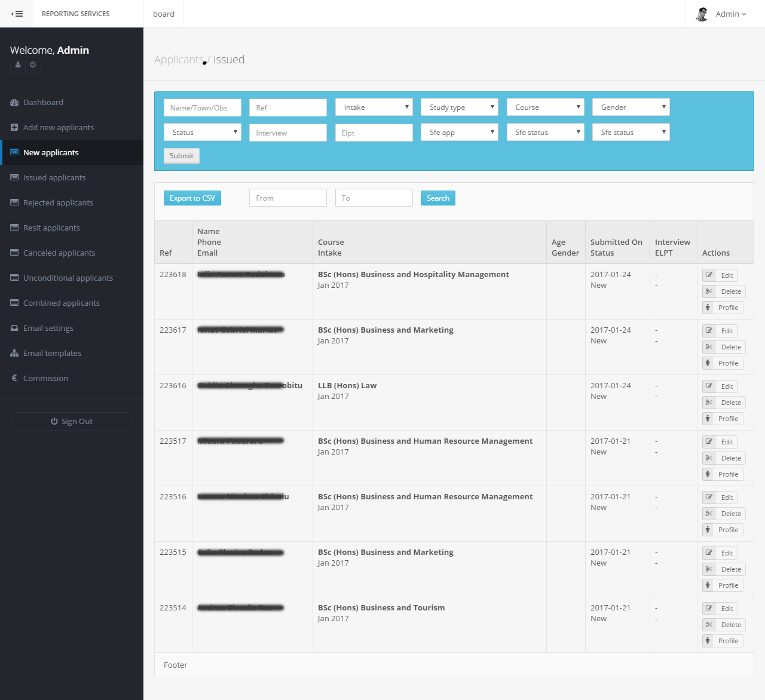Viewport: 765px width, 700px height.
Task: Expand the Study type dropdown
Action: coord(459,108)
